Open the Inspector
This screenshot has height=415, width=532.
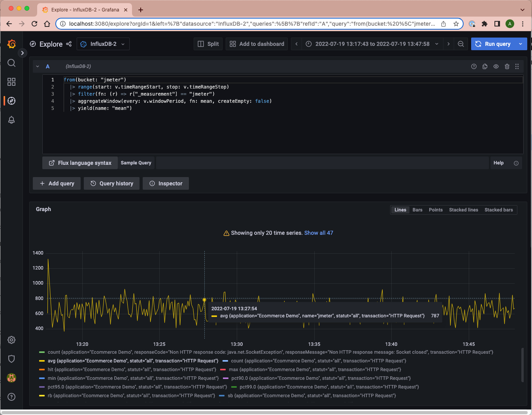166,183
